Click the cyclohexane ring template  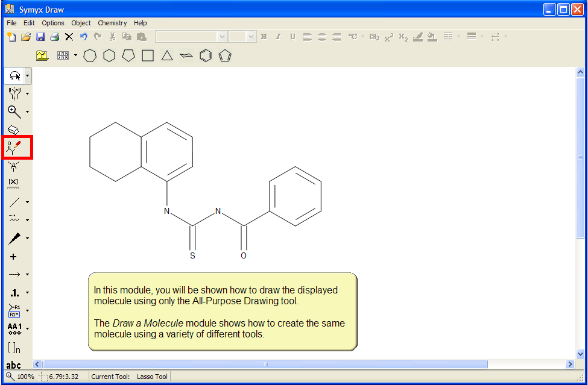point(109,56)
